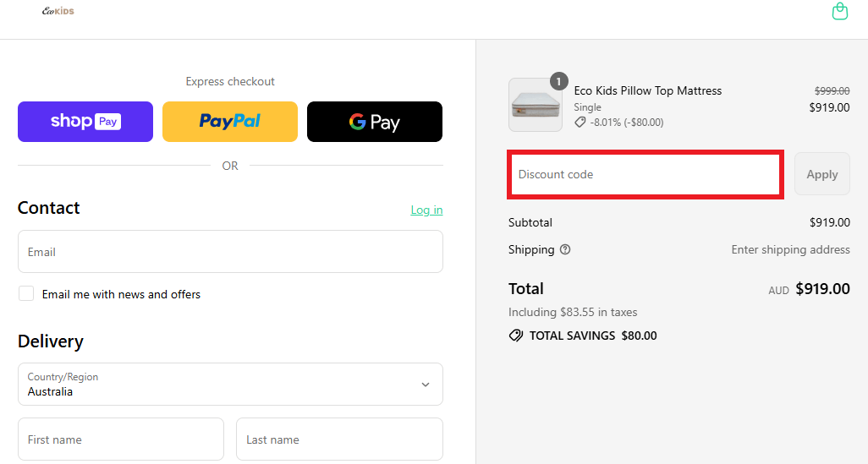Click the quantity badge on mattress thumbnail

click(559, 81)
